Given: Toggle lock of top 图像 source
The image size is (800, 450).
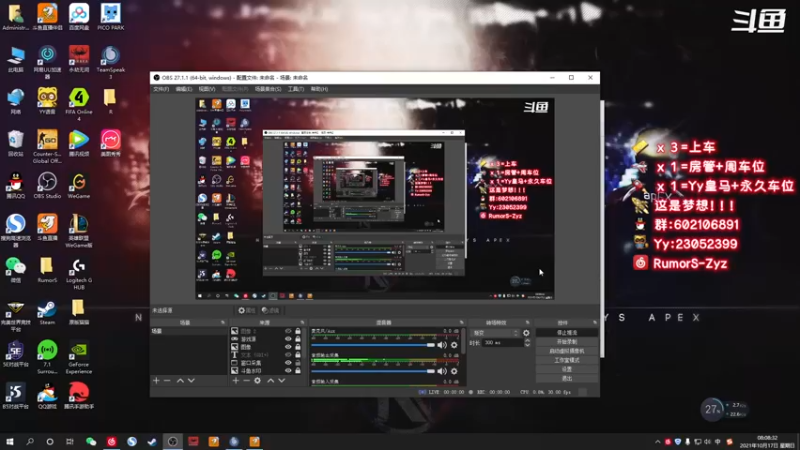Looking at the screenshot, I should click(298, 331).
